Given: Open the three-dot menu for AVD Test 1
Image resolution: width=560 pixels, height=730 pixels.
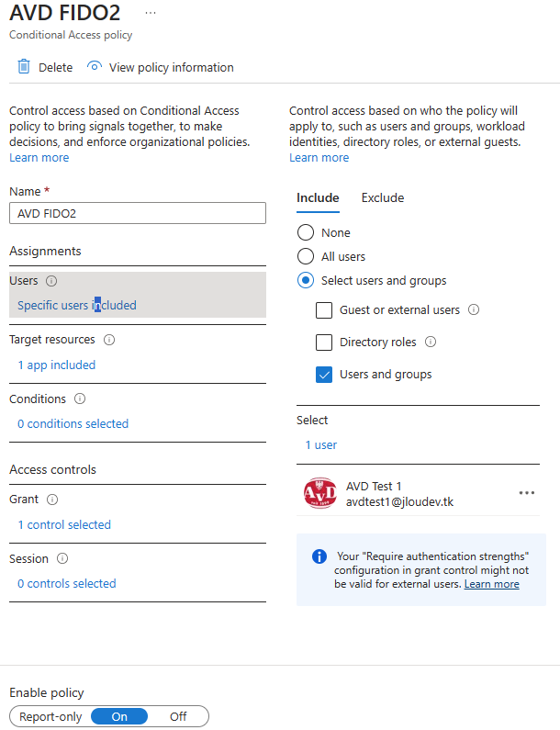Looking at the screenshot, I should [526, 493].
